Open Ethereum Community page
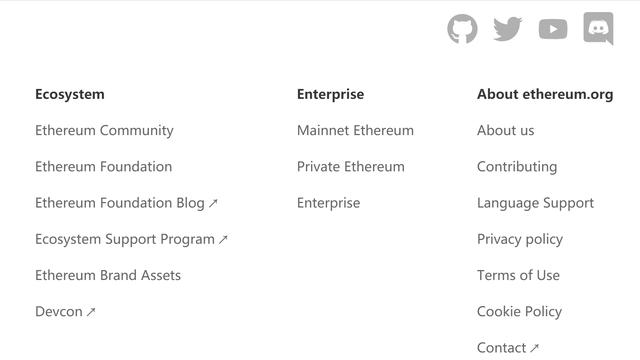The image size is (640, 360). [x=104, y=131]
